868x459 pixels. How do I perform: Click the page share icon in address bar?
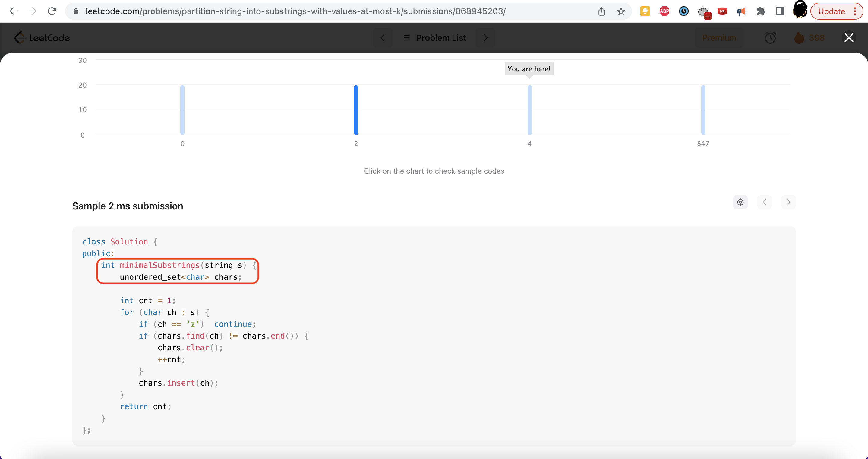pos(602,11)
